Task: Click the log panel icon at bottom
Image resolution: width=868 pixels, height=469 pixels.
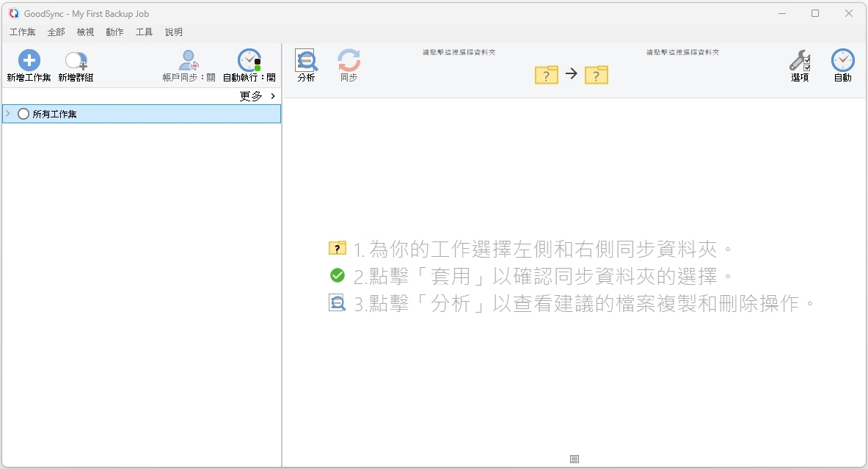Action: (575, 459)
